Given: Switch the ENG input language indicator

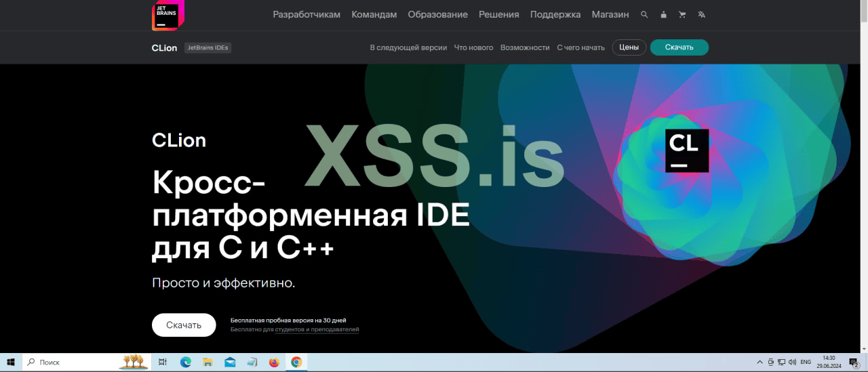Looking at the screenshot, I should [806, 363].
